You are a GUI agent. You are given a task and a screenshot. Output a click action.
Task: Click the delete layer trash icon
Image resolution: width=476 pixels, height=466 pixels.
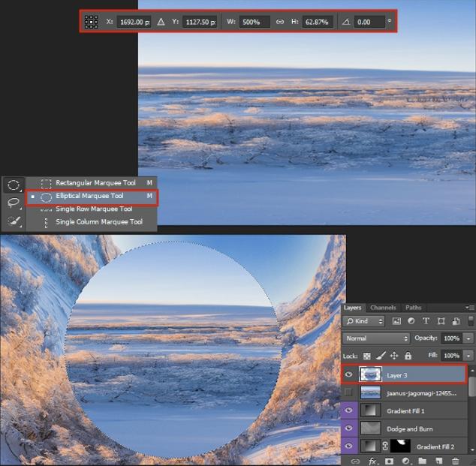455,461
